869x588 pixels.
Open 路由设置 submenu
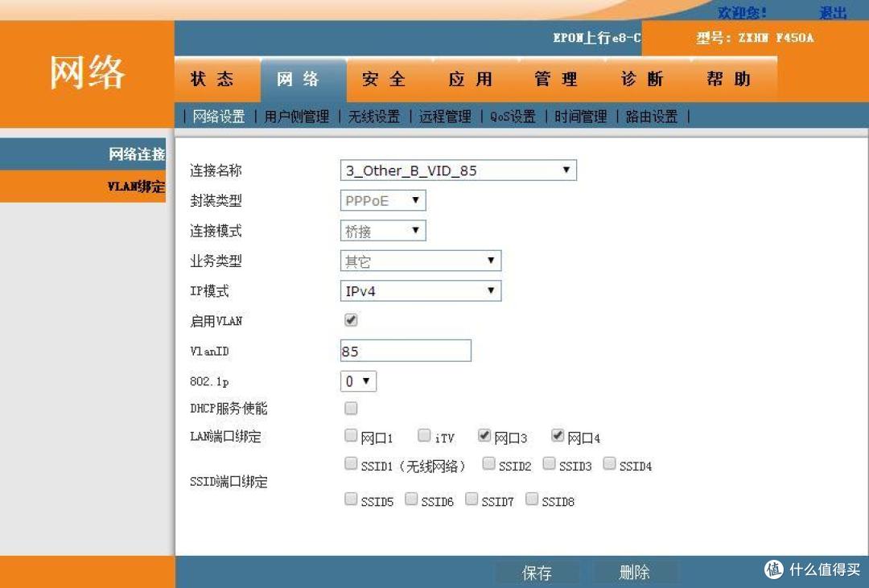652,117
